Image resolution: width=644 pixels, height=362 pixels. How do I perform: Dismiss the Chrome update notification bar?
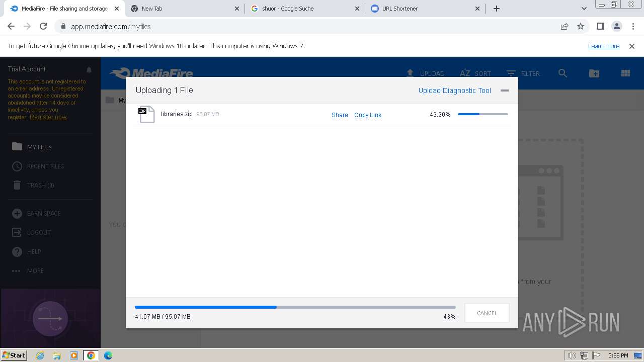tap(632, 46)
